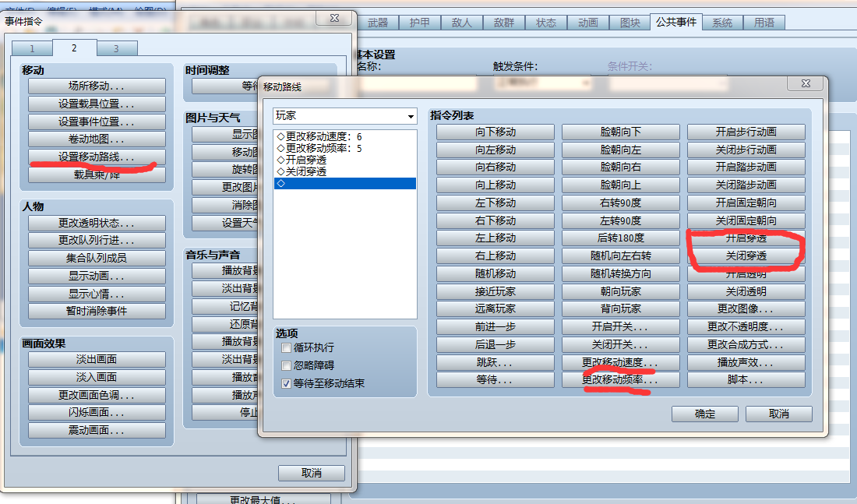This screenshot has width=857, height=504.
Task: Open the 脚本... command
Action: point(746,379)
